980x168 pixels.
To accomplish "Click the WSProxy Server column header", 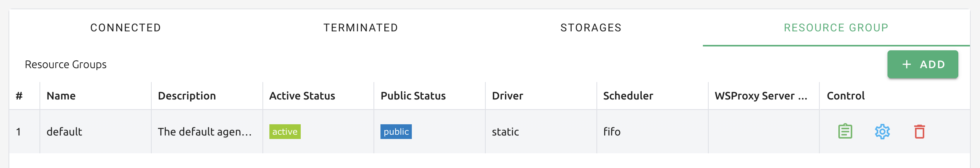I will pyautogui.click(x=761, y=96).
